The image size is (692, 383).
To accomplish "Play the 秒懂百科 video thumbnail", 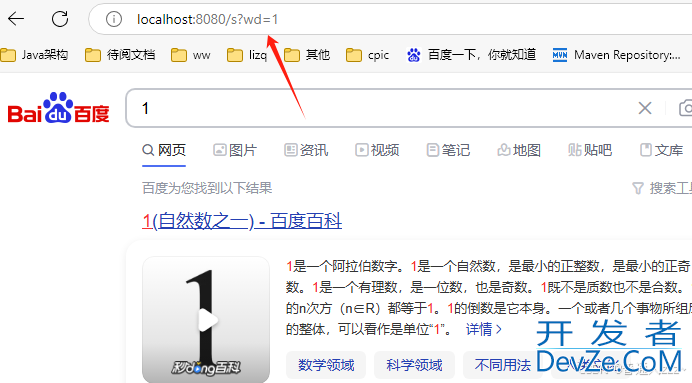I will coord(206,319).
